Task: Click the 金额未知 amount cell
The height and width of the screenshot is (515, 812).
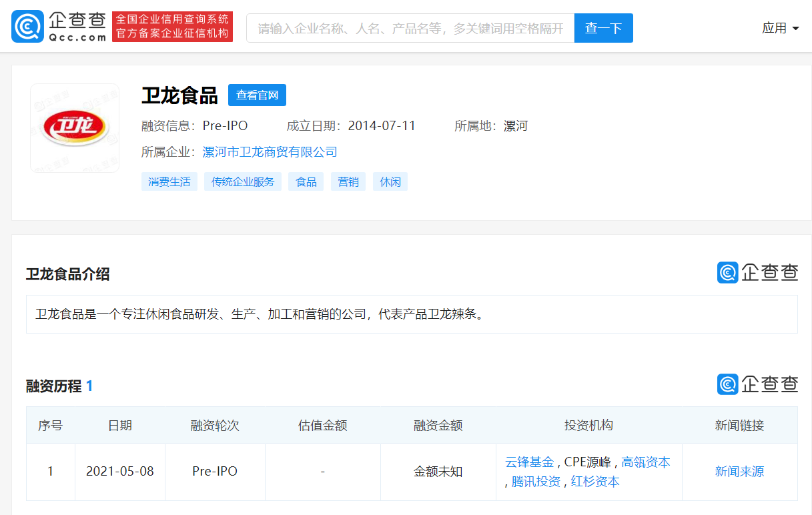Action: pos(438,472)
